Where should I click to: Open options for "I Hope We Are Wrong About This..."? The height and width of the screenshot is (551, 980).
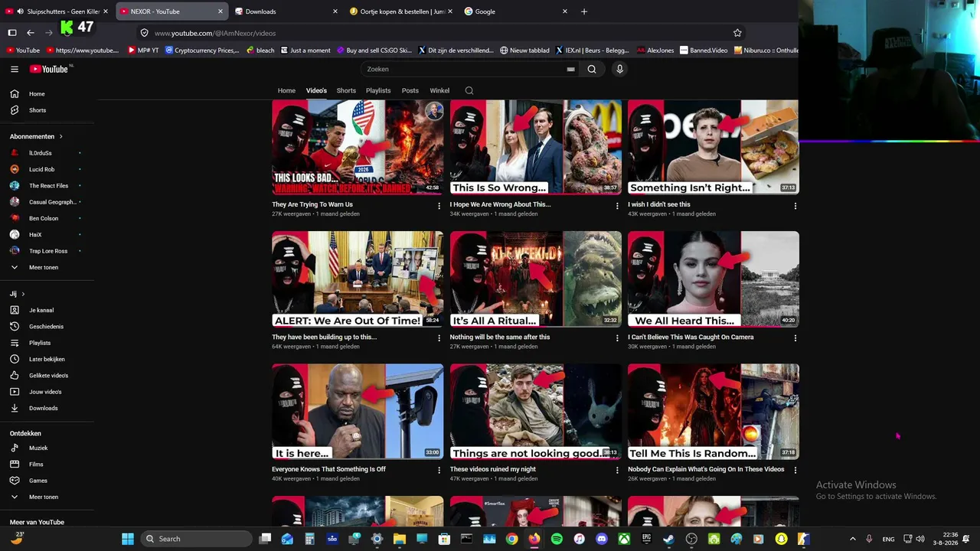(617, 206)
